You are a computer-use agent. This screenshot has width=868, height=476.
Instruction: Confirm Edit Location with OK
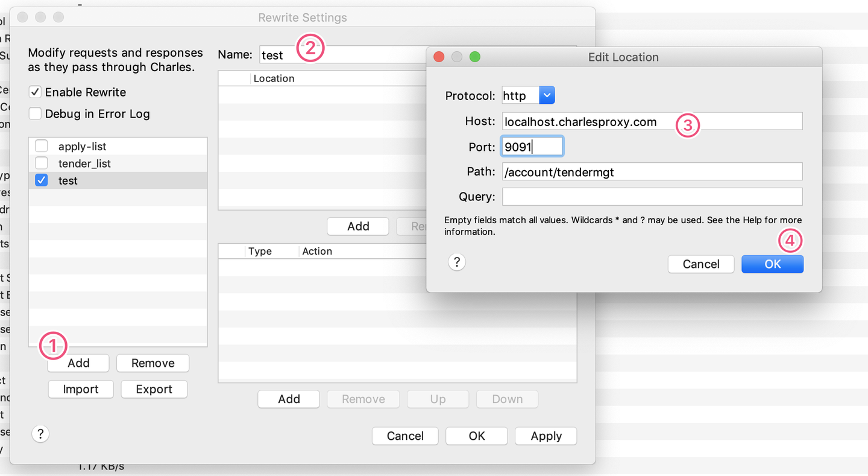(x=772, y=264)
